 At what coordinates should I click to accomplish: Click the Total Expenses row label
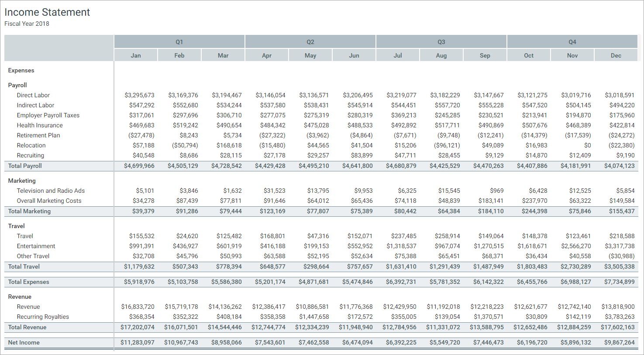[x=28, y=282]
